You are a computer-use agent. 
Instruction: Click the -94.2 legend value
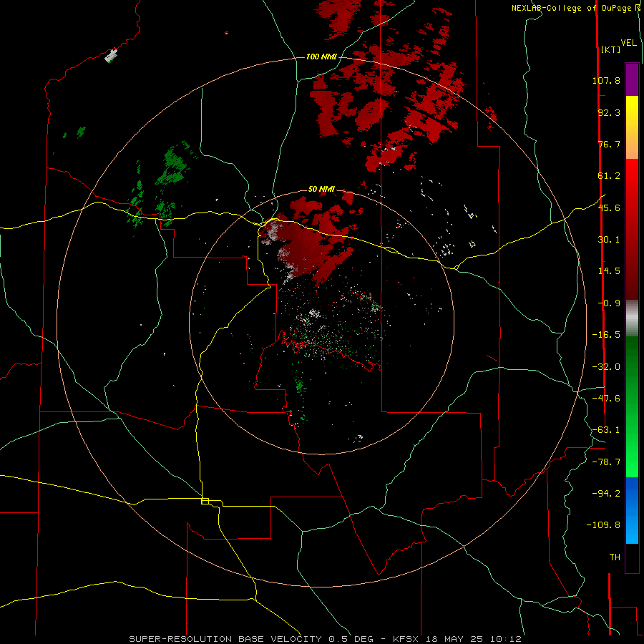[x=606, y=493]
